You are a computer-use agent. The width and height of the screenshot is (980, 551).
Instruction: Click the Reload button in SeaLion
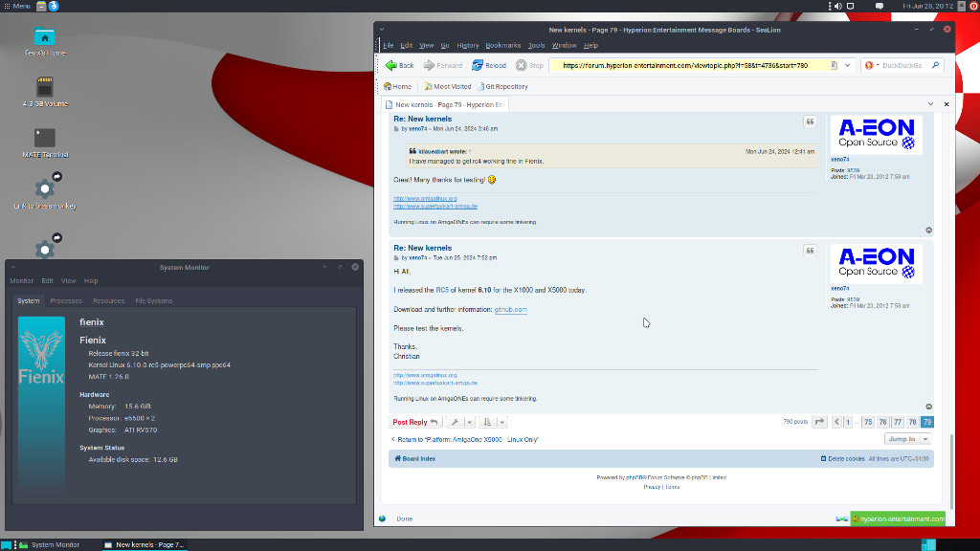[x=489, y=65]
